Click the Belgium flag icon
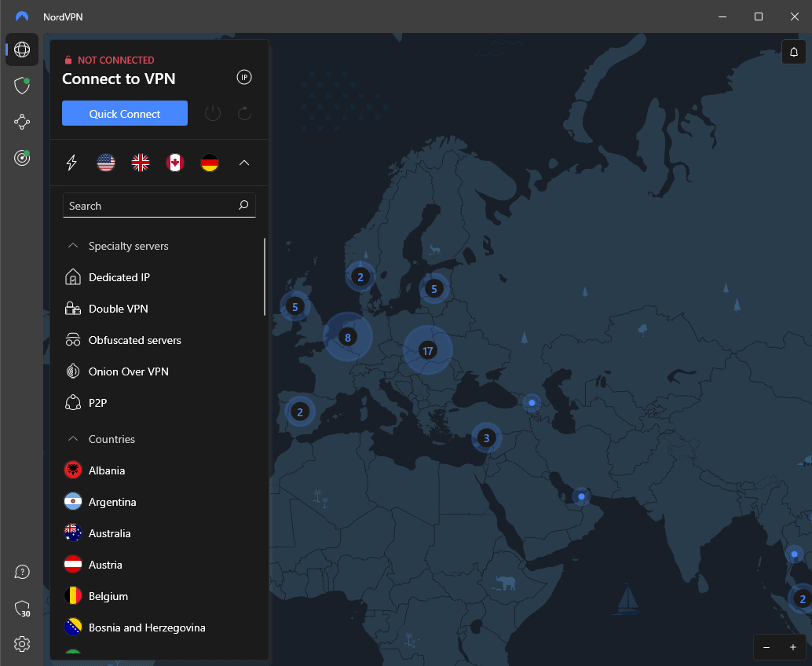Screen dimensions: 812x666 tap(73, 596)
